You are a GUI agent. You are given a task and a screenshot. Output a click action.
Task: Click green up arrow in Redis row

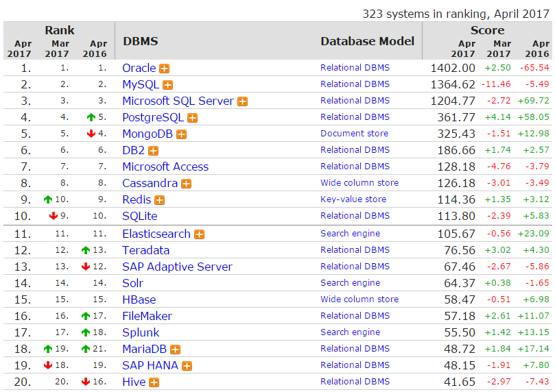[48, 199]
